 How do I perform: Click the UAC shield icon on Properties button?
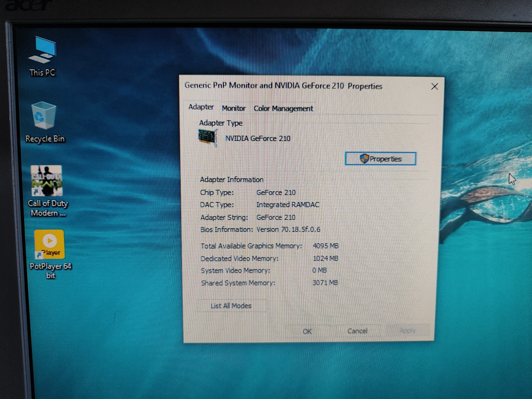click(364, 159)
